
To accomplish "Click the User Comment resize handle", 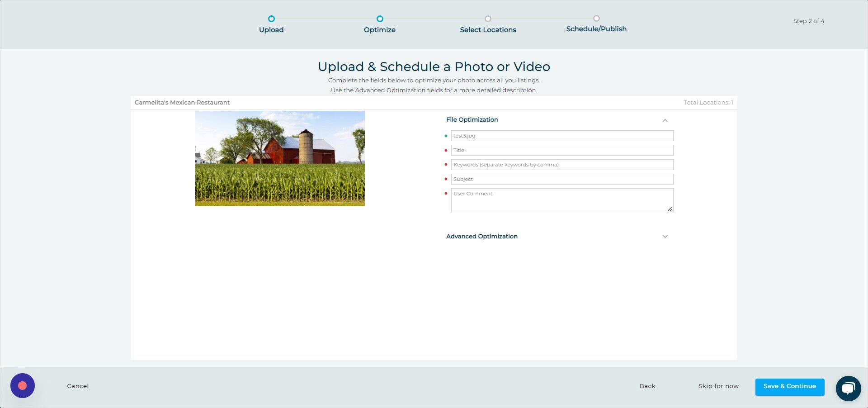I will (x=670, y=209).
